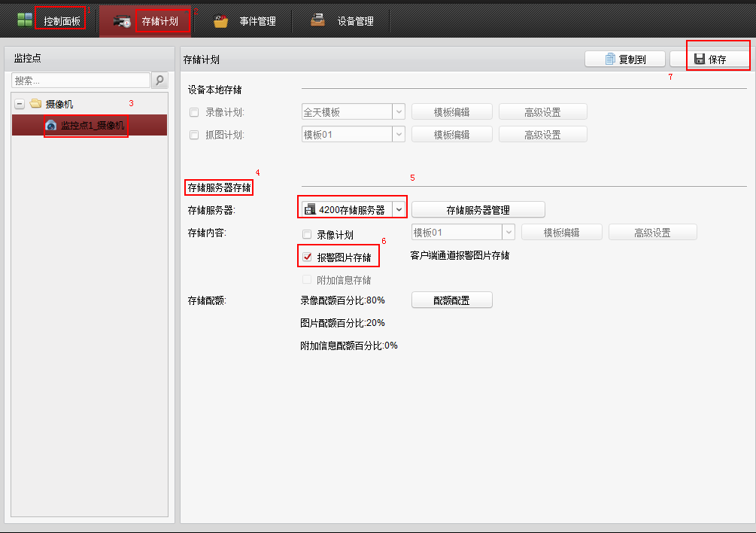756x533 pixels.
Task: Enable the local 录像计划 checkbox
Action: [194, 112]
